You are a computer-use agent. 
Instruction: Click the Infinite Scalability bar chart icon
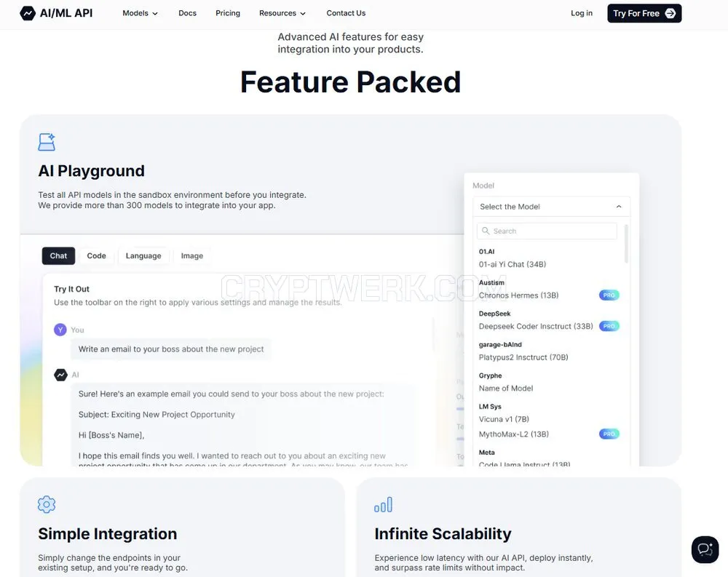(x=383, y=504)
